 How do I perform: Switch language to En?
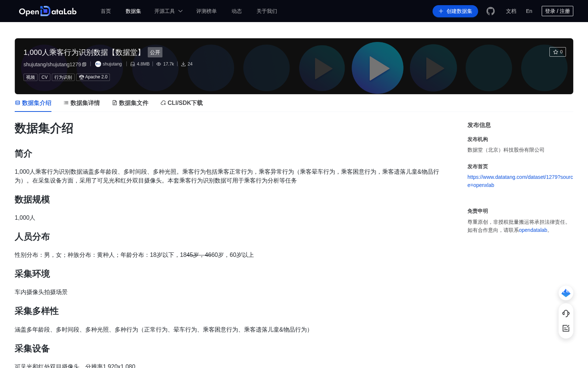(x=529, y=11)
